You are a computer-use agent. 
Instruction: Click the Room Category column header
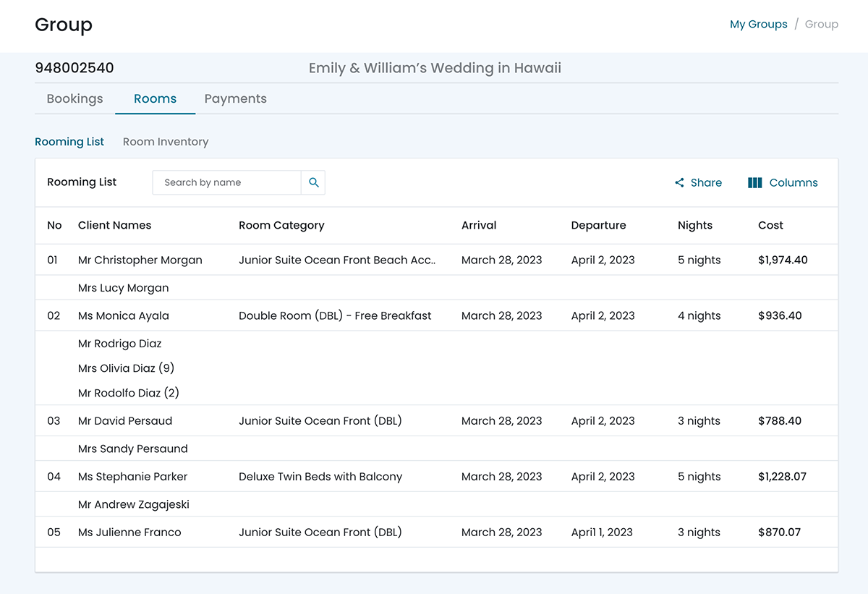[x=281, y=226]
